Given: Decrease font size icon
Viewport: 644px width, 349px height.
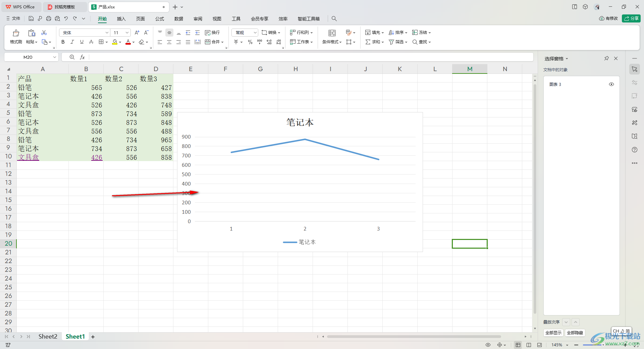Looking at the screenshot, I should [146, 33].
